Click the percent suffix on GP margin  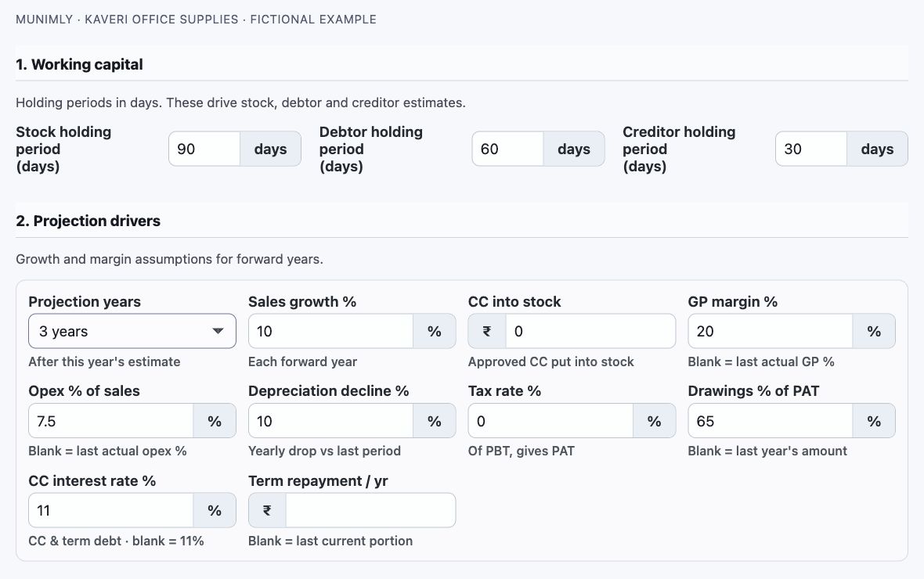tap(874, 331)
